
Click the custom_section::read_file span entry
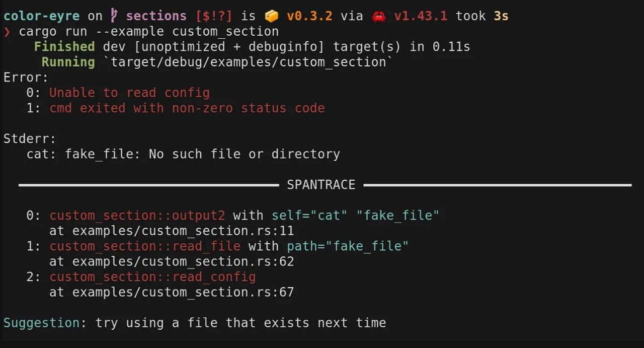click(x=145, y=246)
